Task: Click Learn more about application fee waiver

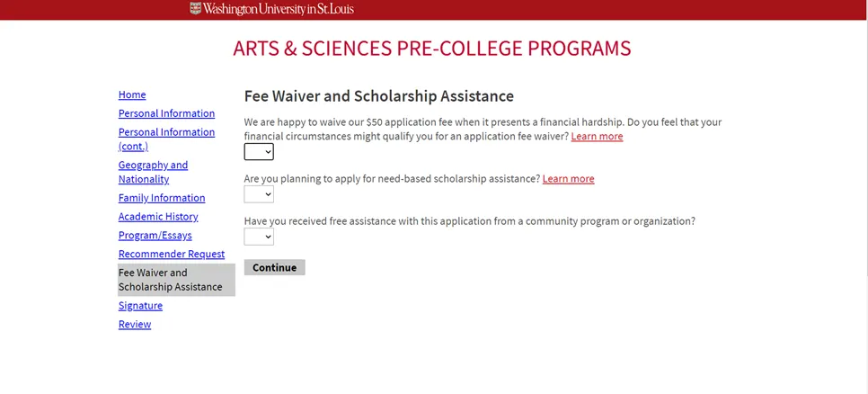Action: (x=597, y=137)
